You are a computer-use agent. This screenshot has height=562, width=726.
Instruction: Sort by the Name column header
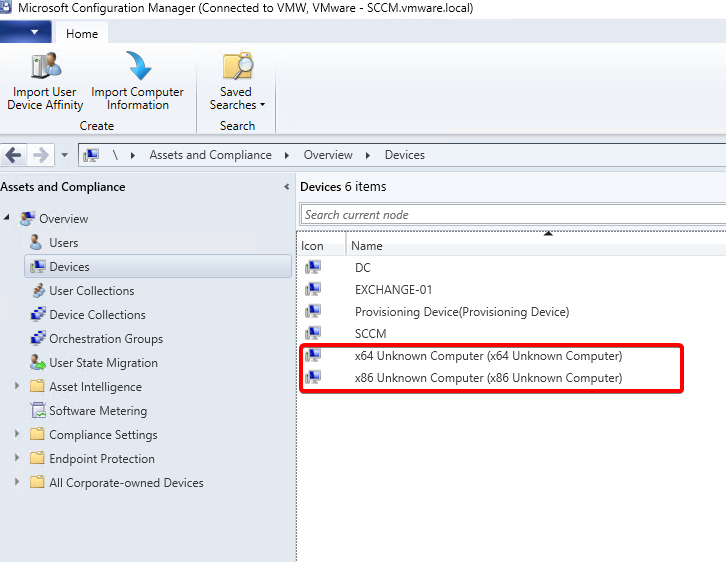point(367,246)
